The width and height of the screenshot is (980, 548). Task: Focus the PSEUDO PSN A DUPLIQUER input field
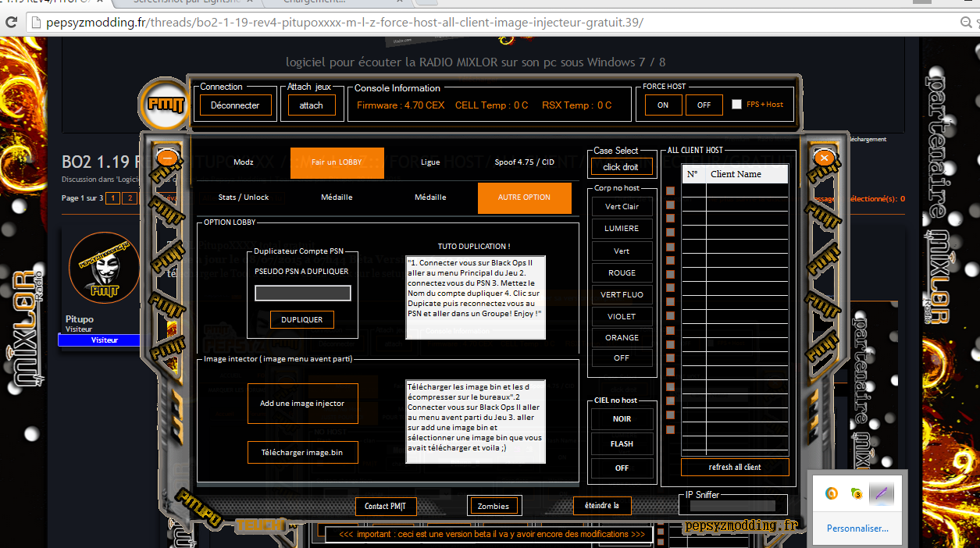point(303,294)
